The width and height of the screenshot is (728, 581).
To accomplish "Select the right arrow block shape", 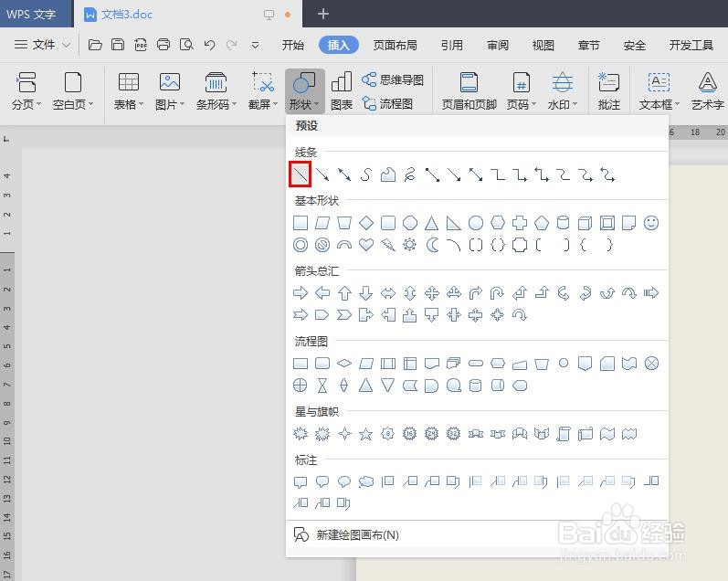I will coord(301,293).
